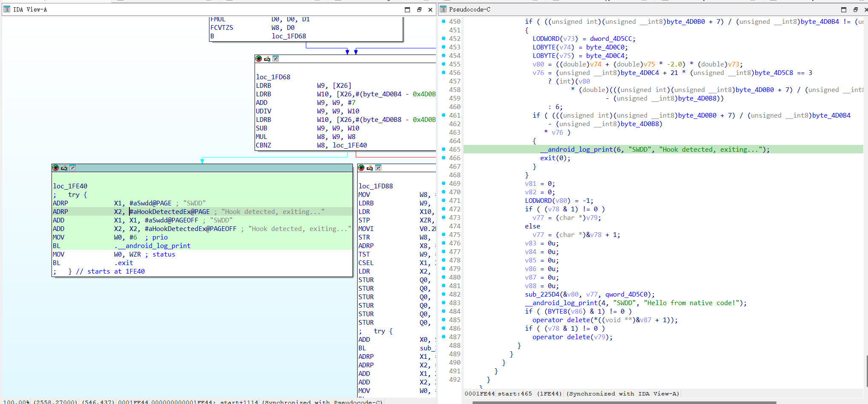Click Pseudocode-C horizontal scrollbar
Viewport: 868px width, 404px height.
tap(624, 402)
